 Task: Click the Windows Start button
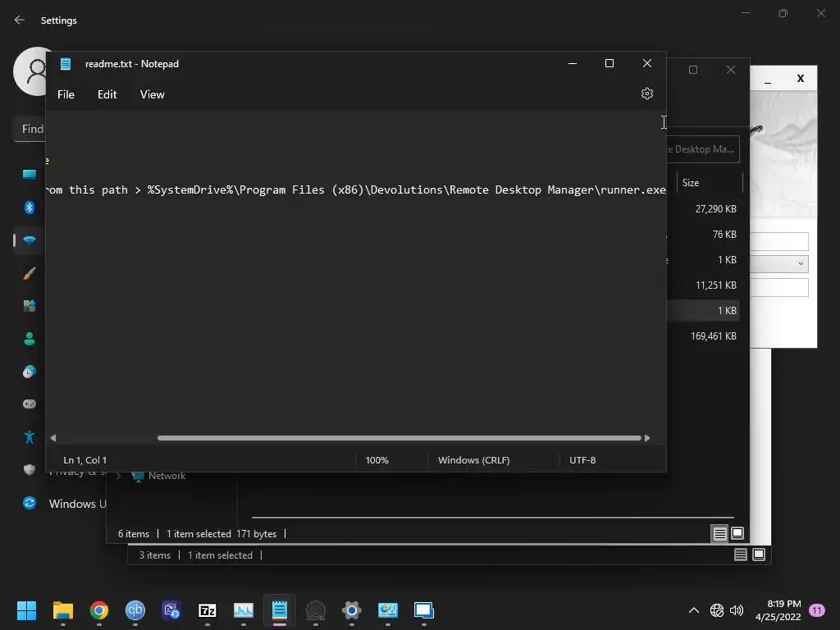26,610
